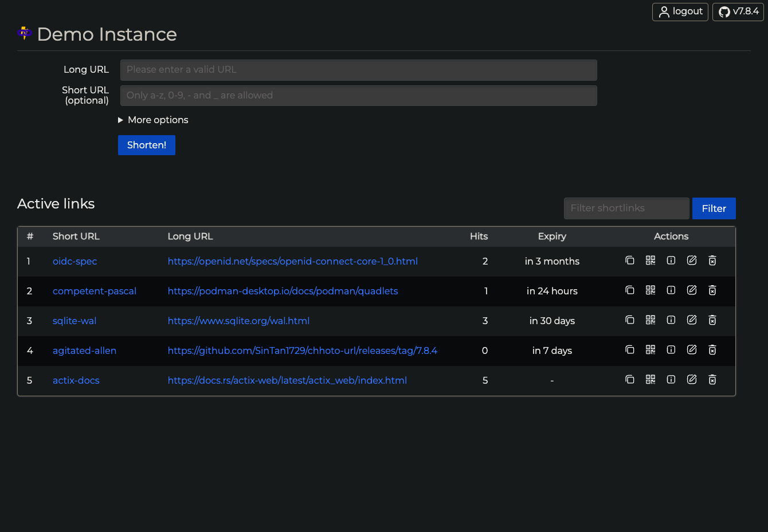768x532 pixels.
Task: Open edit for sqlite-wal link
Action: (x=692, y=320)
